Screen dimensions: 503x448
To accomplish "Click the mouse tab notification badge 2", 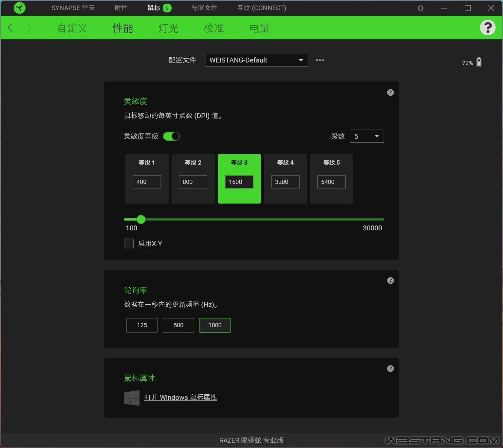I will click(167, 8).
